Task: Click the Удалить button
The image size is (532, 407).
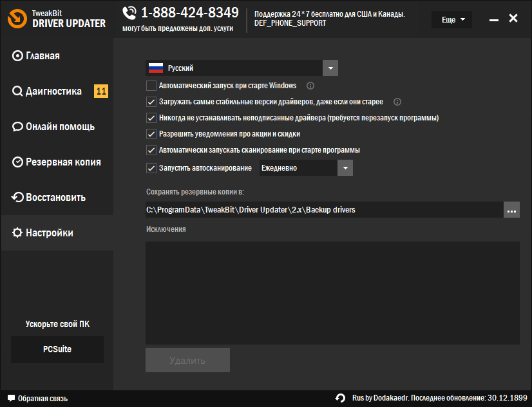Action: pyautogui.click(x=187, y=360)
